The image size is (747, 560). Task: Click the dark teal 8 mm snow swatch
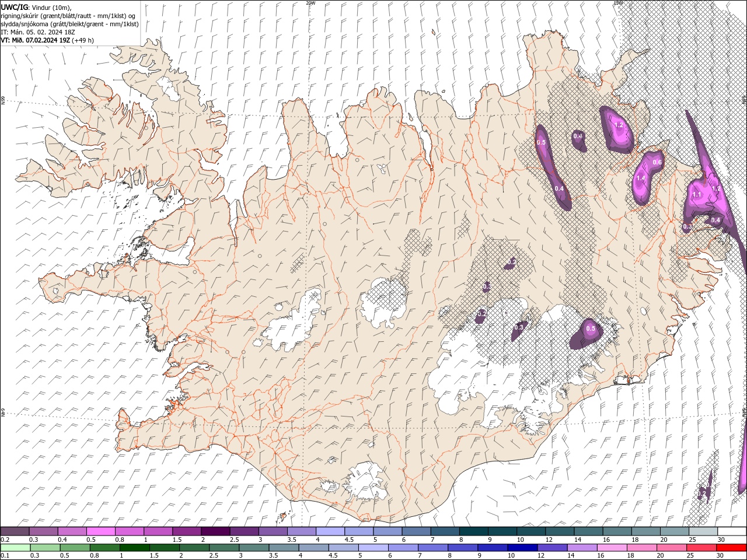[x=474, y=531]
